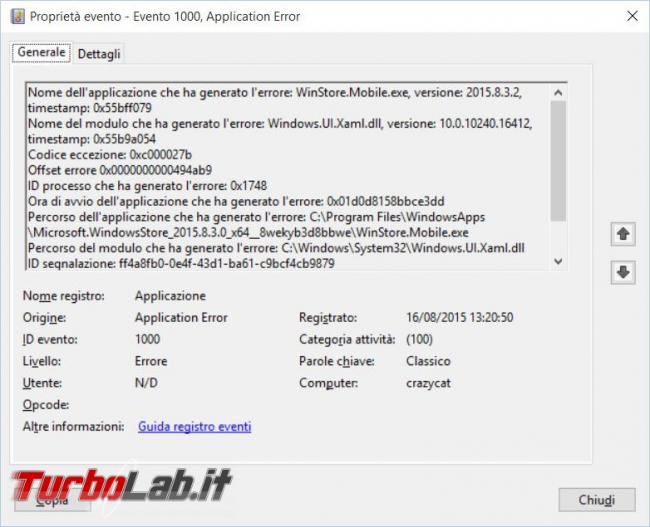Click the Utente value N/D
This screenshot has width=650, height=527.
[x=146, y=383]
